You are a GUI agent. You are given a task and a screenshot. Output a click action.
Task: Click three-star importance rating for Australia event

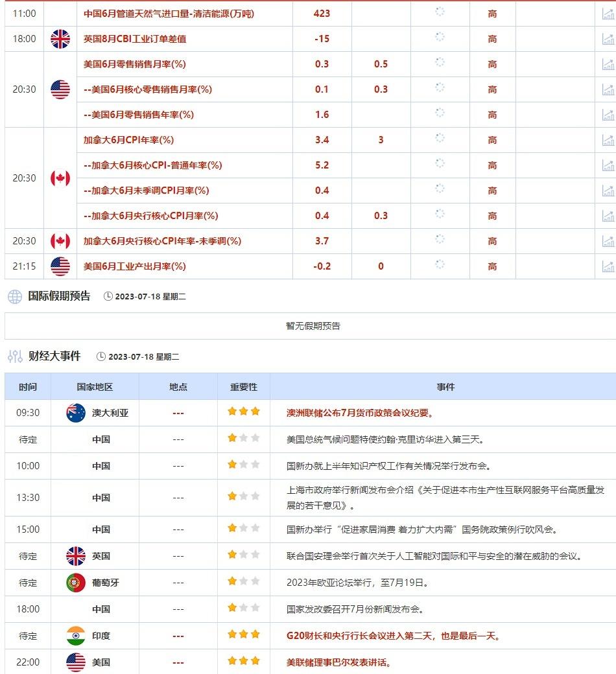pos(243,412)
